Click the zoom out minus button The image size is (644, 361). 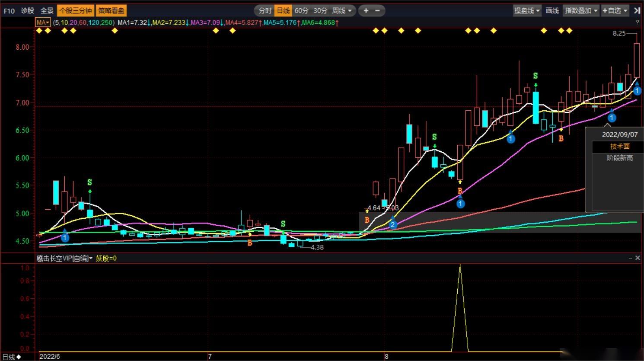pyautogui.click(x=377, y=11)
